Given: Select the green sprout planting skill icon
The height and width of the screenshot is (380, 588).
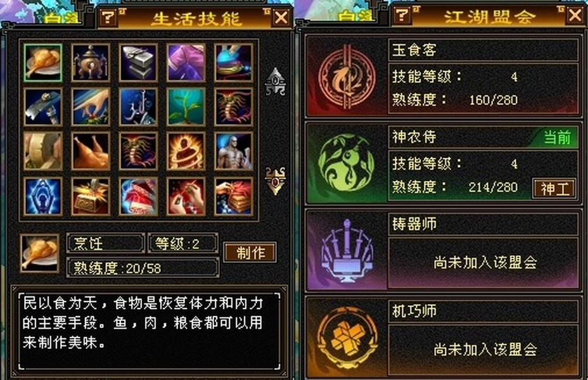Looking at the screenshot, I should tap(186, 107).
